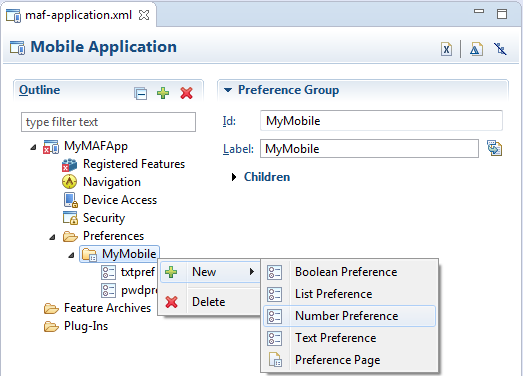Viewport: 523px width, 376px height.
Task: Click the red X Delete icon in Outline
Action: tap(186, 93)
